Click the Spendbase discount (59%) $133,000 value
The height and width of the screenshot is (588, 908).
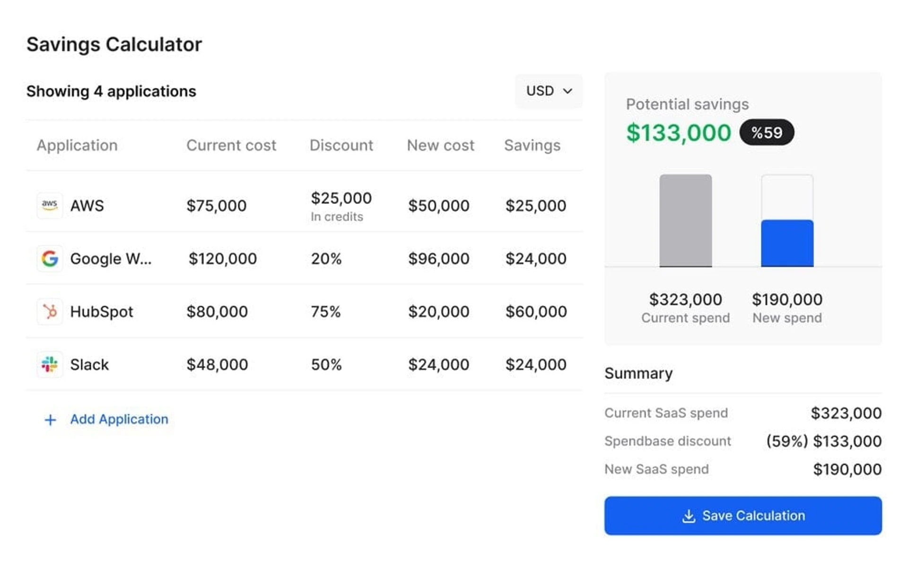click(x=824, y=441)
